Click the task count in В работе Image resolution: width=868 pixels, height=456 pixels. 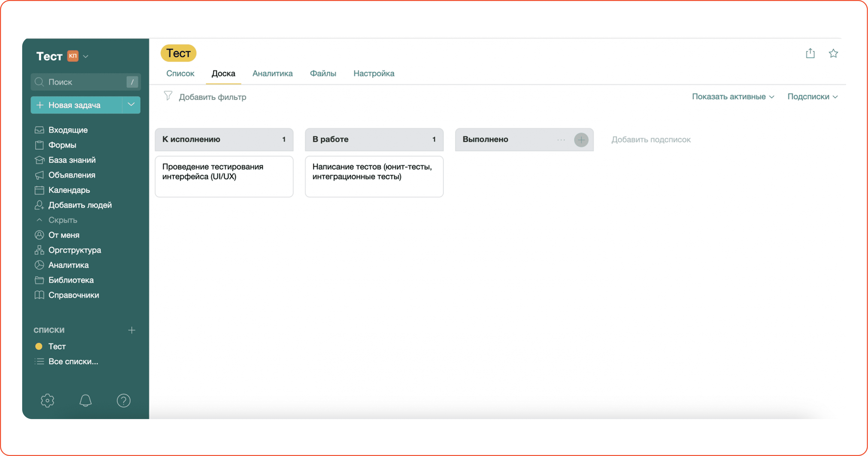434,140
